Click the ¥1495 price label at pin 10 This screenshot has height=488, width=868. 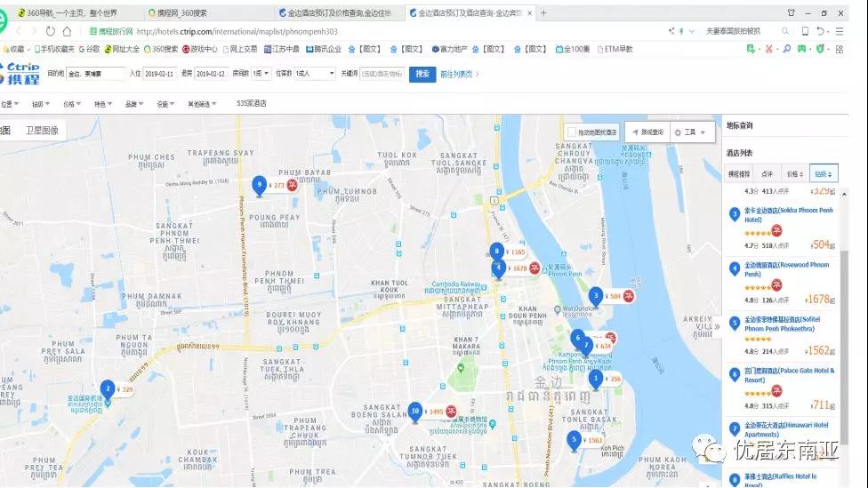[434, 412]
